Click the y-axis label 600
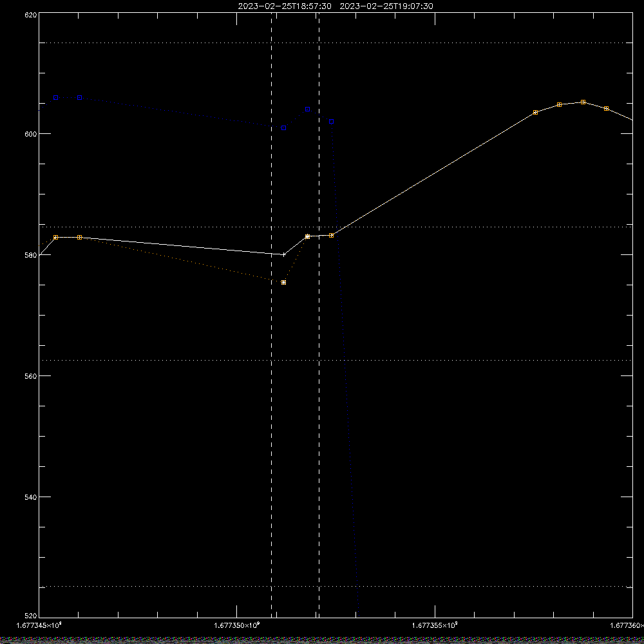Viewport: 644px width, 644px height. 31,134
